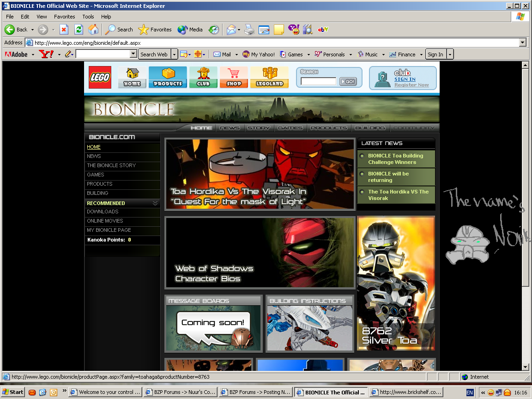Click the Adobe toolbar logo
This screenshot has width=532, height=399.
coord(16,54)
